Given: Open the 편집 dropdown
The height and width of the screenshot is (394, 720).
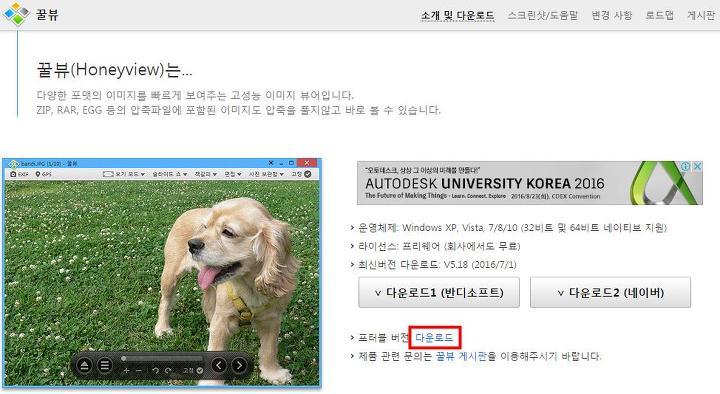Looking at the screenshot, I should coord(232,174).
